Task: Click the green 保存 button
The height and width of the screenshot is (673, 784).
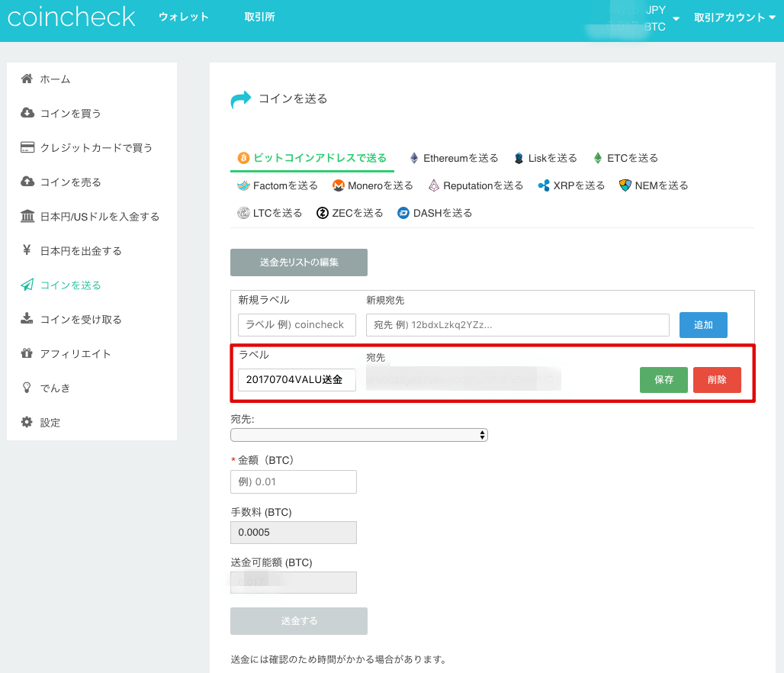Action: click(664, 380)
